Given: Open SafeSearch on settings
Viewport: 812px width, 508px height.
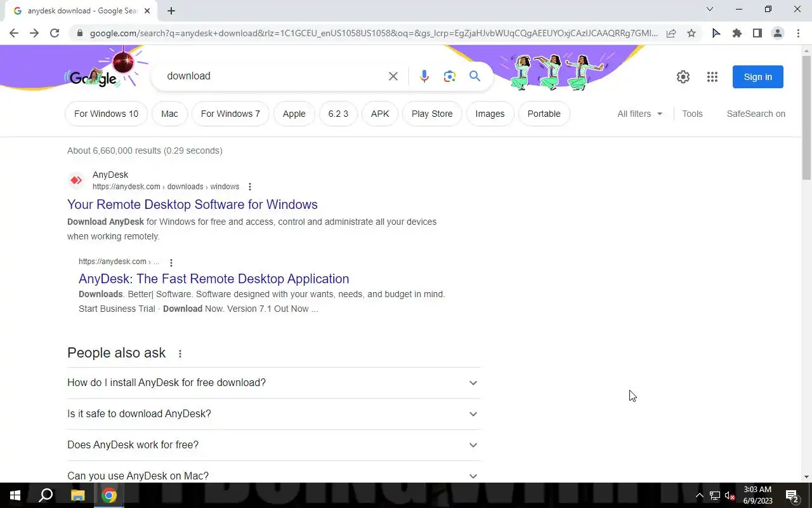Looking at the screenshot, I should pos(756,114).
